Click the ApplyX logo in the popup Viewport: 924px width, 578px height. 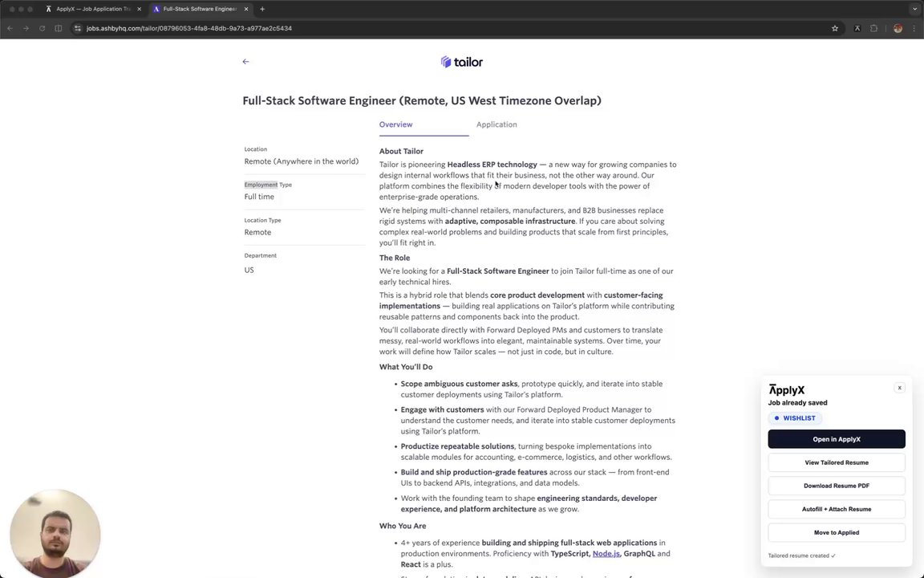[x=787, y=390]
